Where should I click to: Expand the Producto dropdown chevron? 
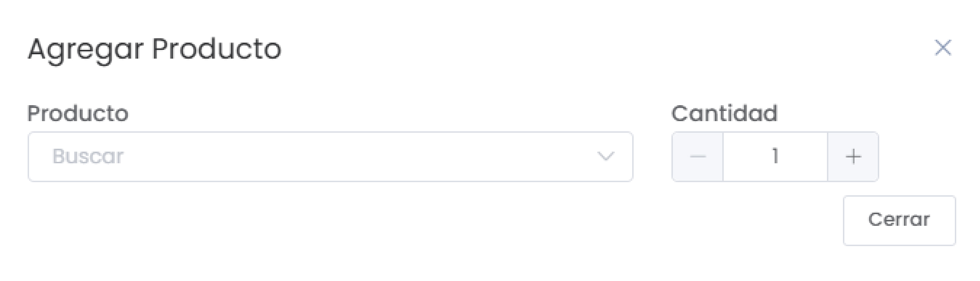(x=605, y=156)
